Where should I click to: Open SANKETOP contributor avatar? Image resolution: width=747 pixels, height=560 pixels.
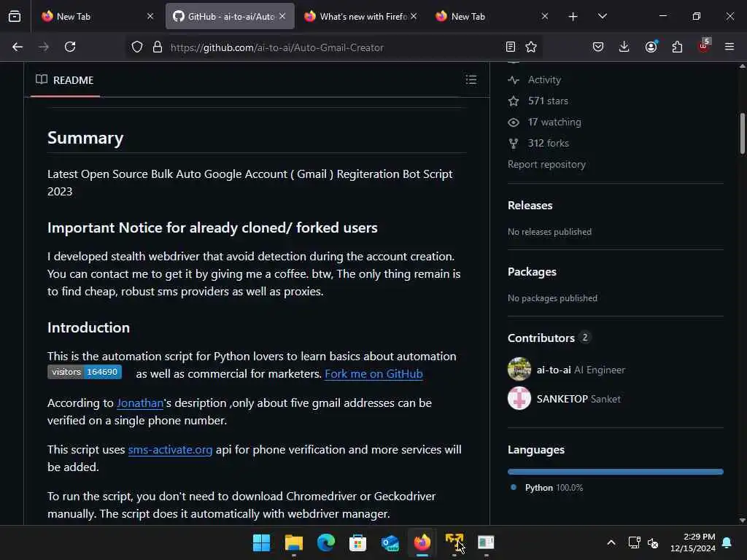tap(519, 398)
